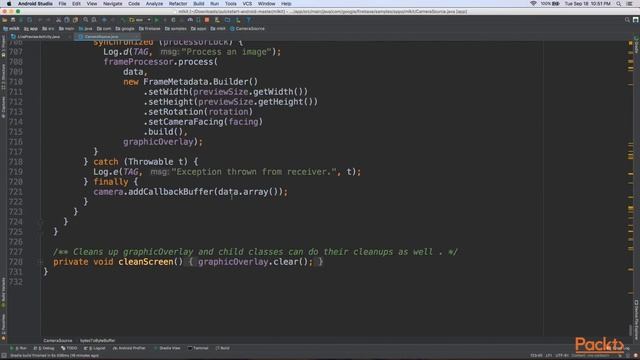Open the Window menu
Image resolution: width=640 pixels, height=360 pixels.
(x=267, y=4)
